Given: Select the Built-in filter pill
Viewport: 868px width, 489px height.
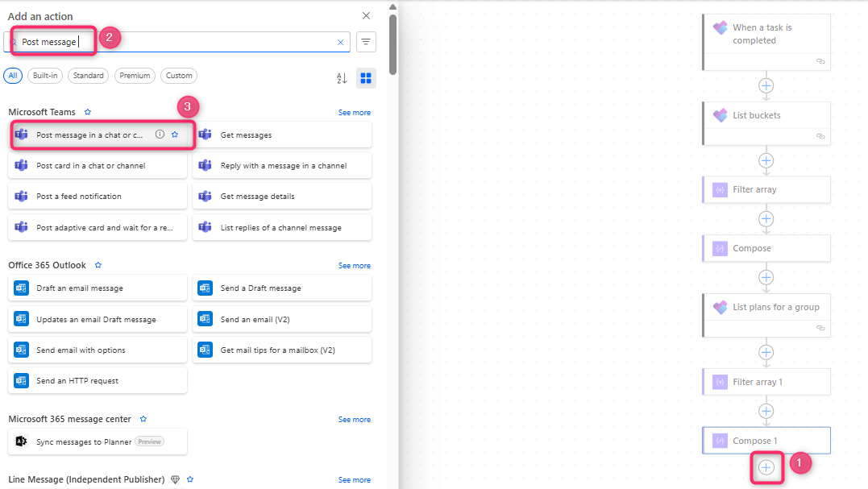Looking at the screenshot, I should pos(45,76).
